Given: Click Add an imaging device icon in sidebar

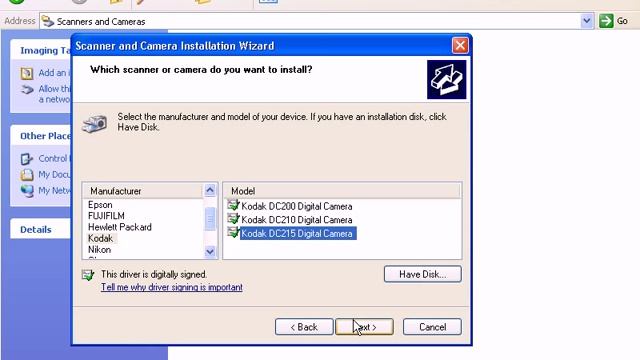Looking at the screenshot, I should pos(27,73).
